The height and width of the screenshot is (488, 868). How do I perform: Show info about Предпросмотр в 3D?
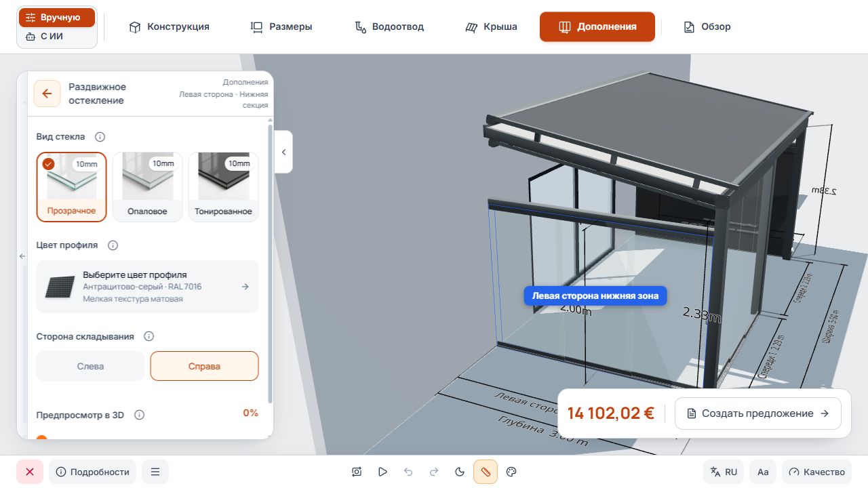click(139, 415)
